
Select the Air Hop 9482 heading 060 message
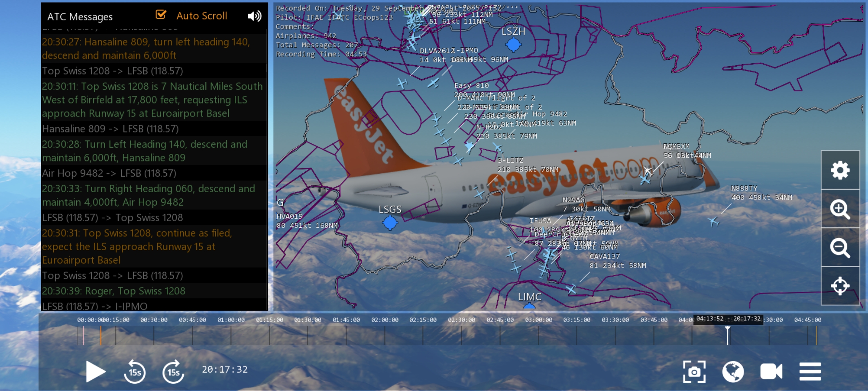tap(148, 195)
